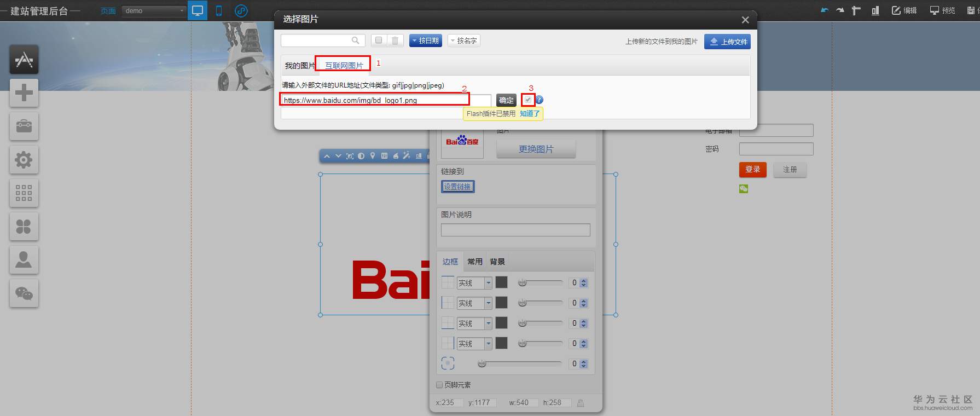The height and width of the screenshot is (416, 980).
Task: Open the app store sidebar icon
Action: click(x=24, y=59)
